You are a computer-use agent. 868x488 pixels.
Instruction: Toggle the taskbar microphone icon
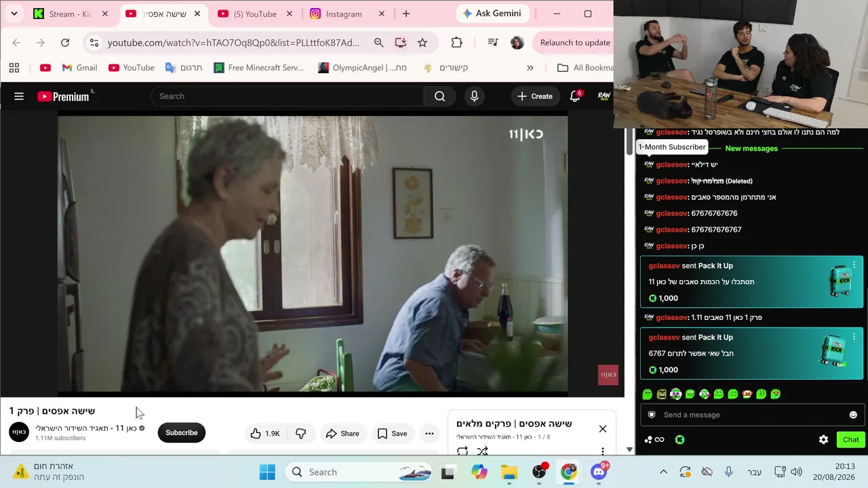[728, 472]
